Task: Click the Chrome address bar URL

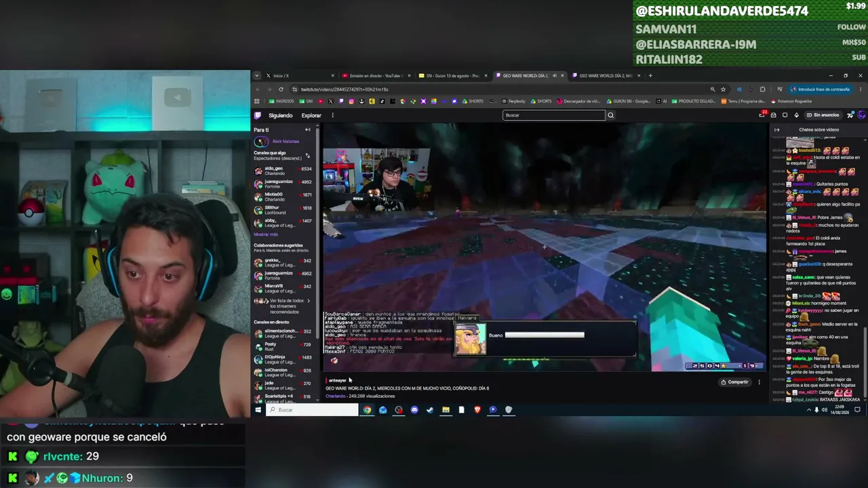Action: [x=344, y=89]
